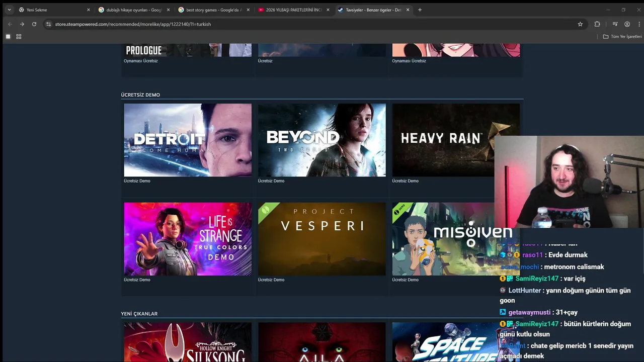The image size is (644, 362).
Task: Close the dublajlı hikaye oyunları tab
Action: [x=168, y=10]
